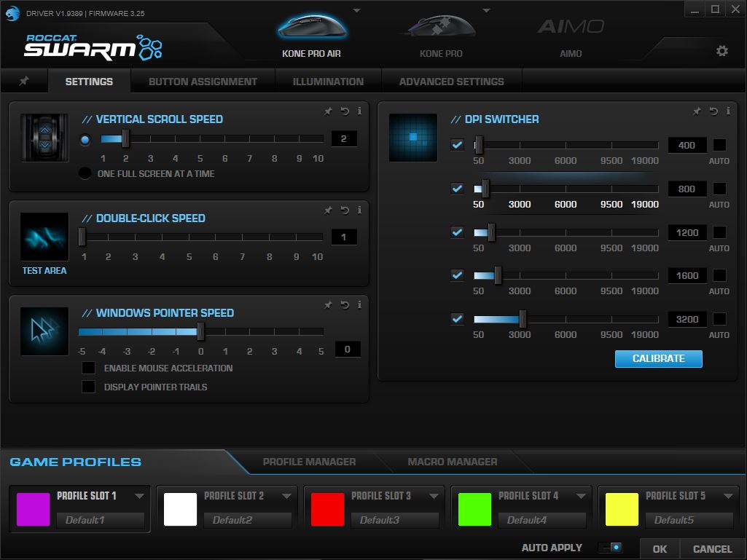The height and width of the screenshot is (560, 747).
Task: Click the green Profile Slot 4 swatch
Action: coord(474,510)
